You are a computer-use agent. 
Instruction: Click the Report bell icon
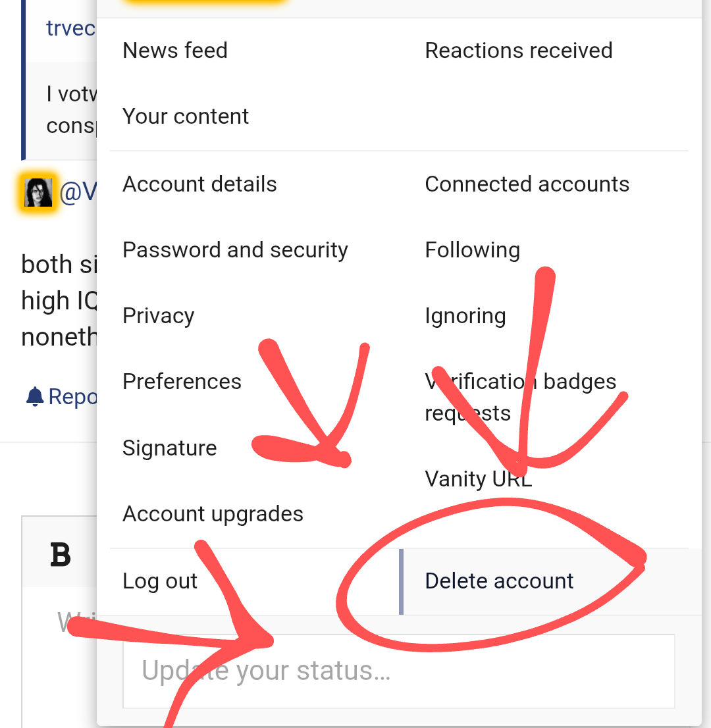[35, 396]
